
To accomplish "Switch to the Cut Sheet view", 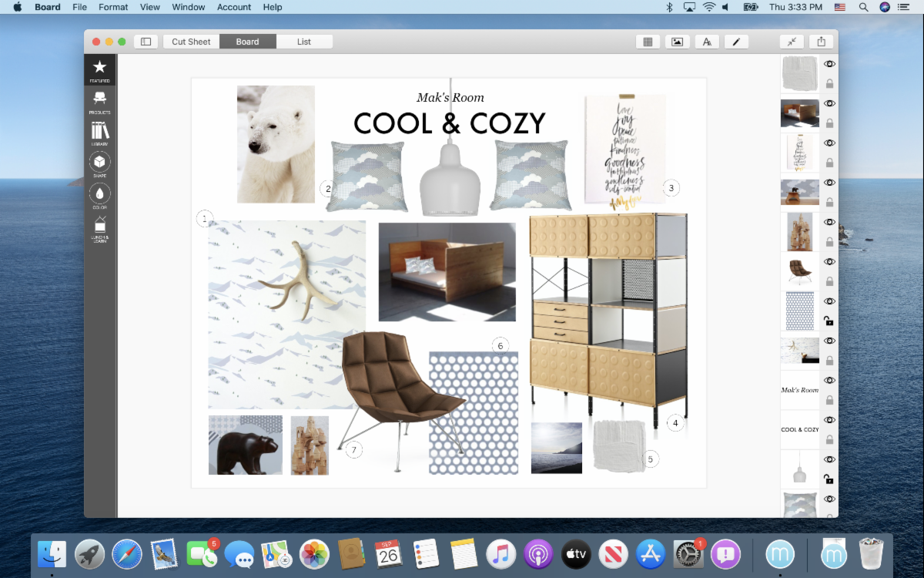I will 191,42.
